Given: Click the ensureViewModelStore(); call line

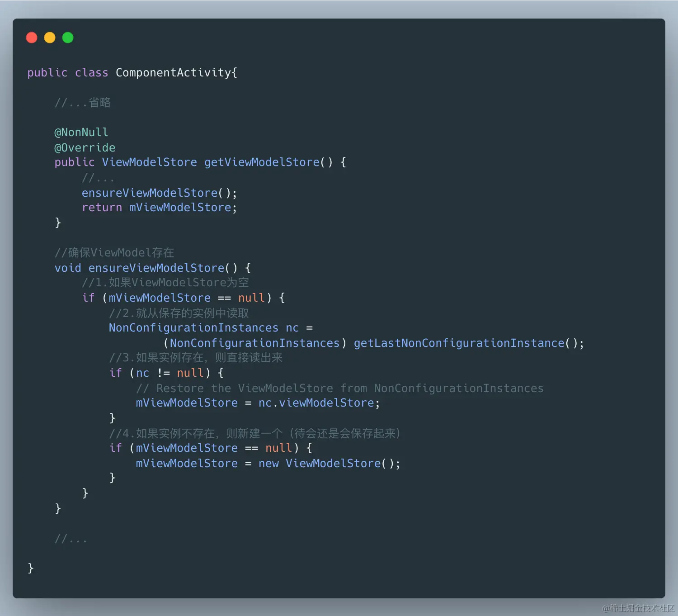Looking at the screenshot, I should (x=159, y=193).
